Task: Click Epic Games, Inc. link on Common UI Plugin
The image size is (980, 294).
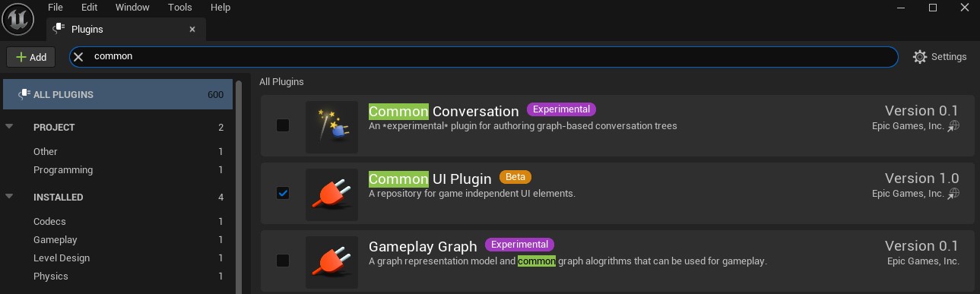Action: (x=908, y=194)
